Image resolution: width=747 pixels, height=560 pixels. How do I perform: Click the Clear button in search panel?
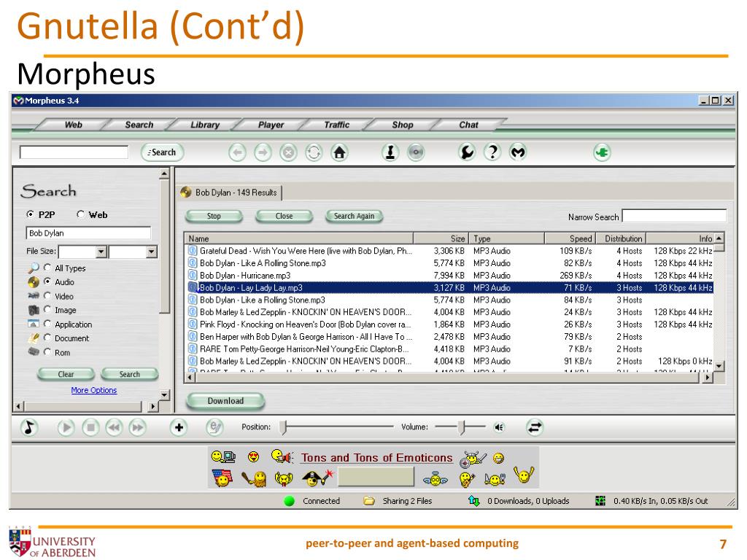pyautogui.click(x=66, y=374)
